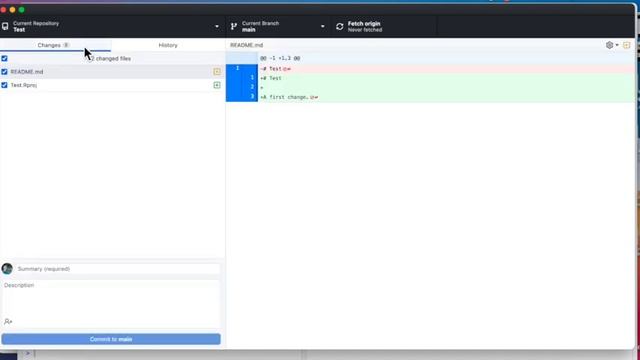Switch to the History tab
640x360 pixels.
[x=168, y=45]
